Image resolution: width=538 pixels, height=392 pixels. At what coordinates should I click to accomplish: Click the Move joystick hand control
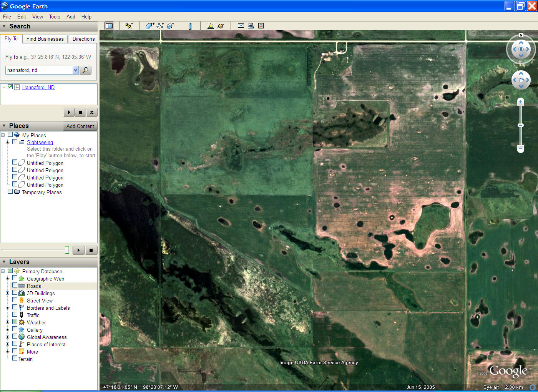tap(521, 80)
